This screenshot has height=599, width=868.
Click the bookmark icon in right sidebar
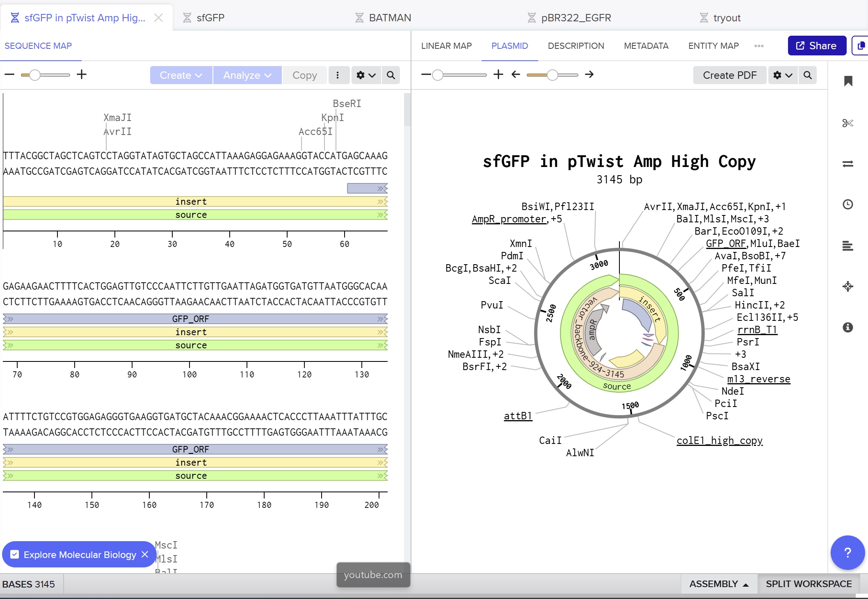(848, 81)
